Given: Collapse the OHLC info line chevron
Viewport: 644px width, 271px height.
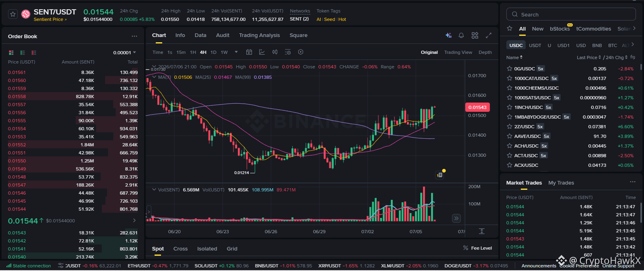Looking at the screenshot, I should 154,67.
